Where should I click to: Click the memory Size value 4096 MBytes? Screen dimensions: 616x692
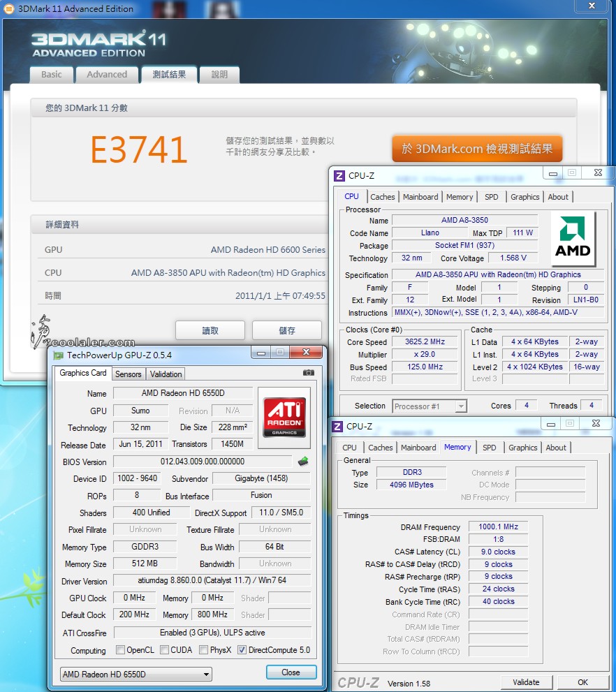411,485
